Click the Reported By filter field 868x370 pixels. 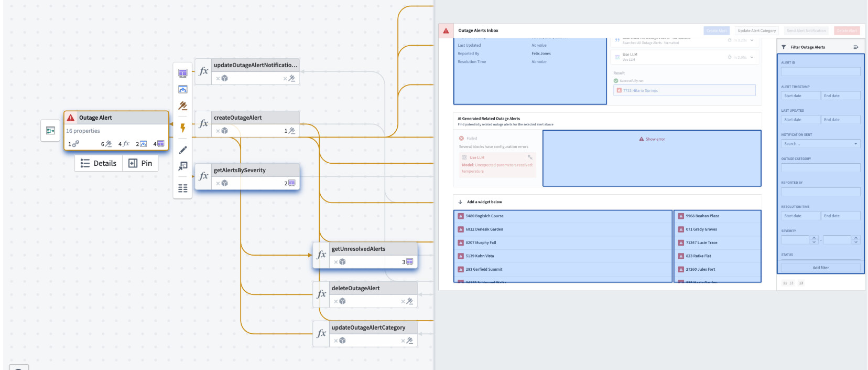click(x=821, y=192)
